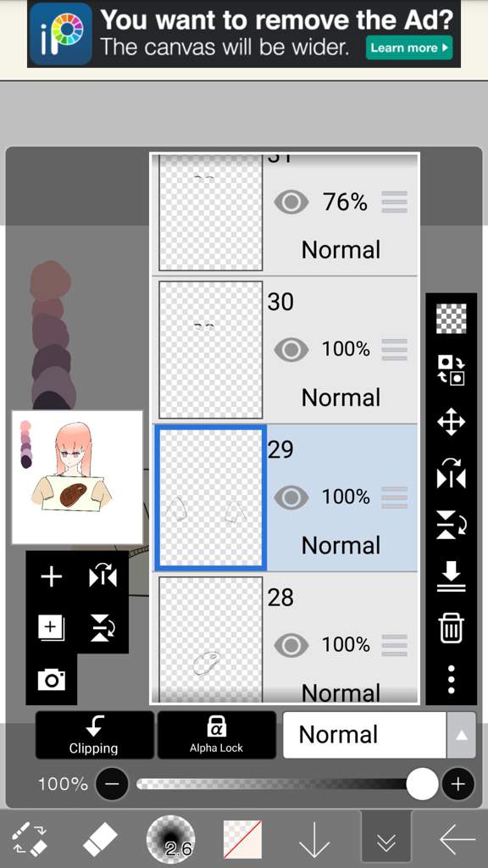Toggle visibility of layer 28
Image resolution: width=488 pixels, height=868 pixels.
click(291, 645)
